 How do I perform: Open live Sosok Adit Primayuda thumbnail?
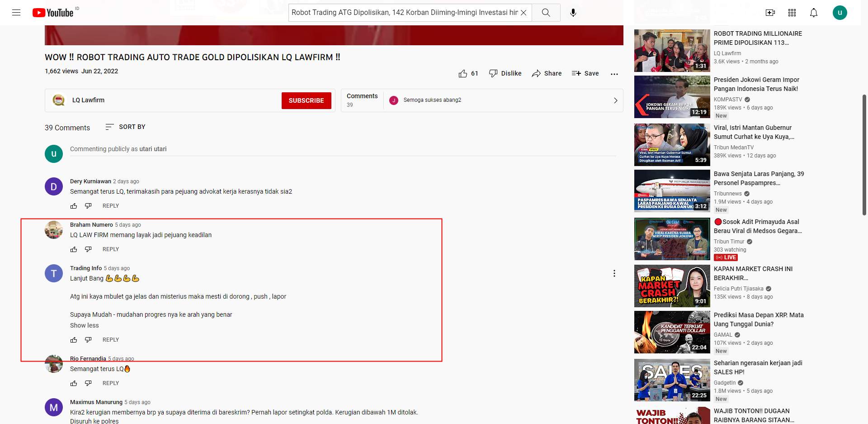coord(672,239)
